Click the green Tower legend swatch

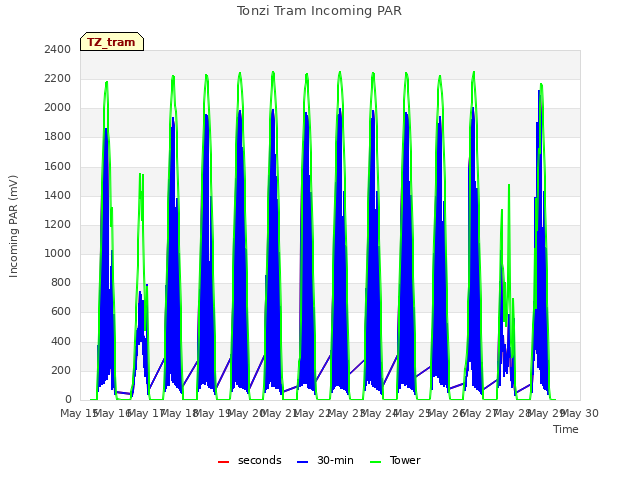click(x=375, y=462)
